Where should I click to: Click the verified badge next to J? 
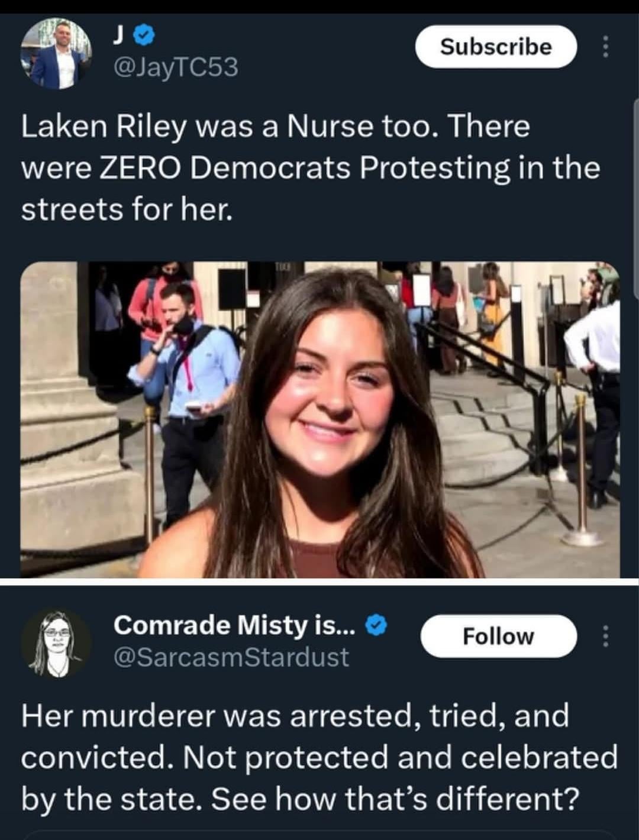tap(143, 37)
